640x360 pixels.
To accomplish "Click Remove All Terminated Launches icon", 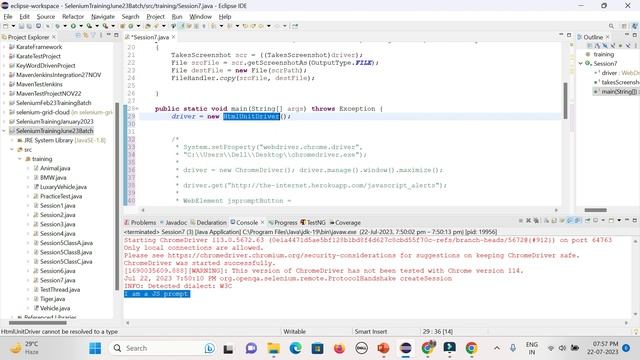I will 536,220.
